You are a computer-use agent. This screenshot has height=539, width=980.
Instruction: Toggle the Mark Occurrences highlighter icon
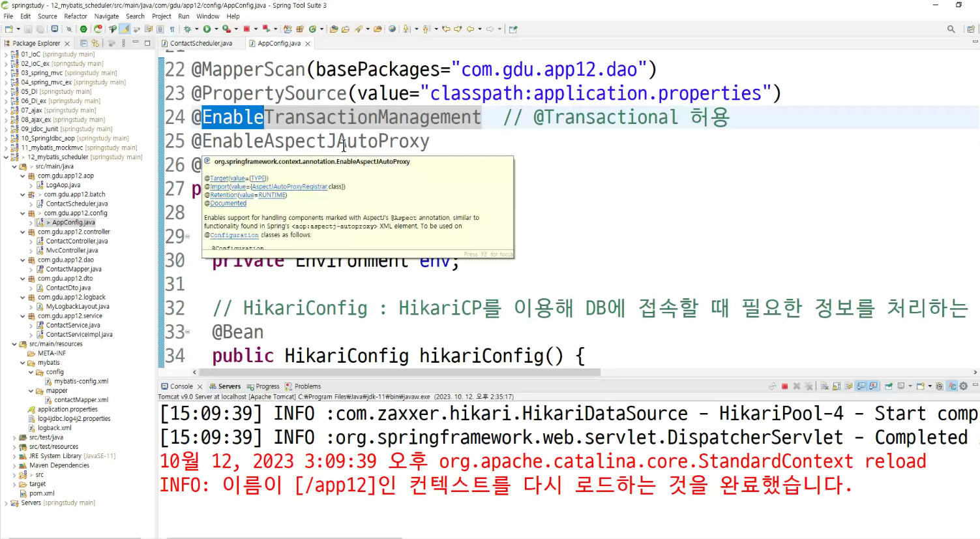pyautogui.click(x=125, y=29)
